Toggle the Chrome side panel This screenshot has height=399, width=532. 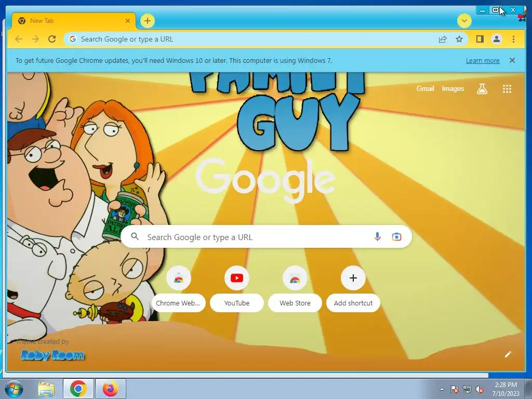[480, 39]
